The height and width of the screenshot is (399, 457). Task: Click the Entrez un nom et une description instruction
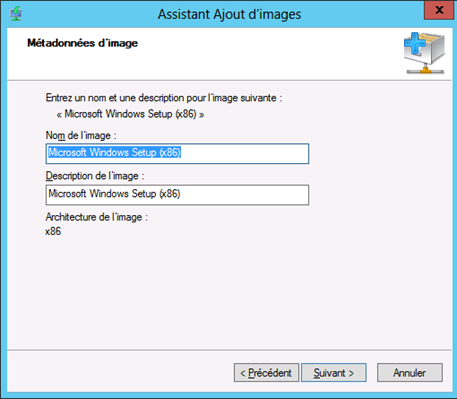(164, 98)
